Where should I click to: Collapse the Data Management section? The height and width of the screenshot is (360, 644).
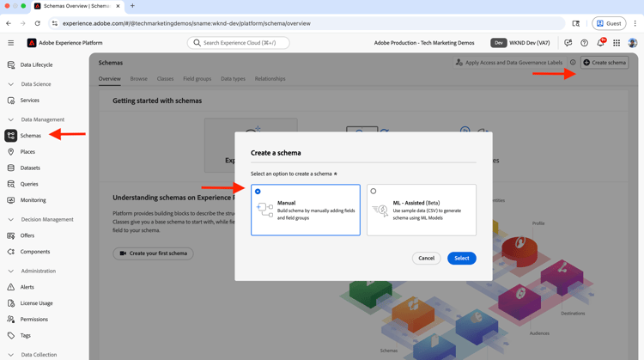(10, 119)
